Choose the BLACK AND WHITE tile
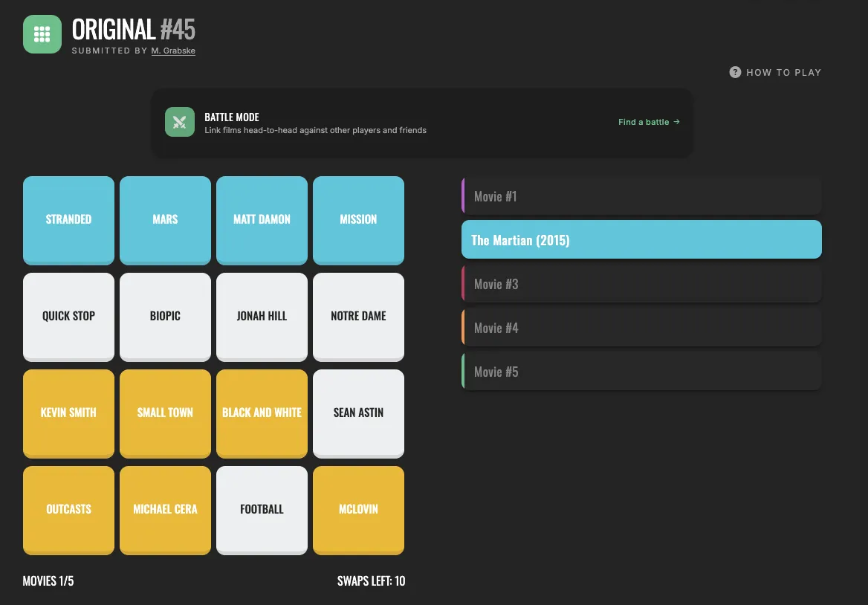Image resolution: width=868 pixels, height=605 pixels. [x=262, y=413]
